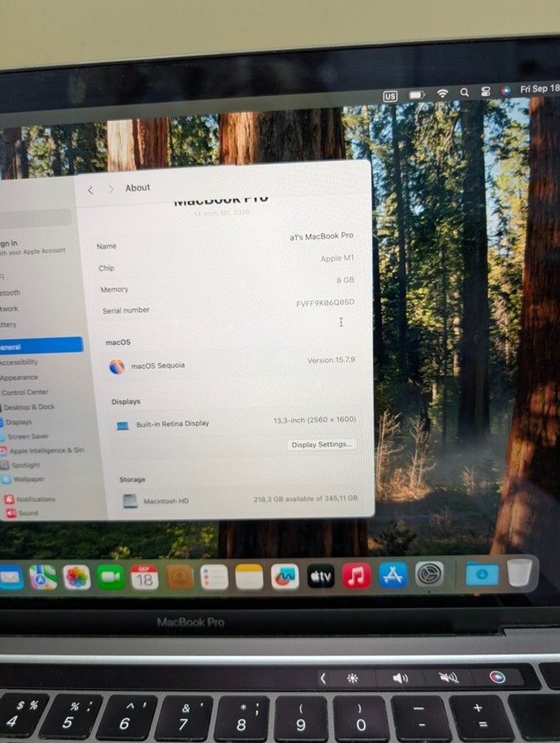Open Control Center from the menu bar

pyautogui.click(x=486, y=91)
